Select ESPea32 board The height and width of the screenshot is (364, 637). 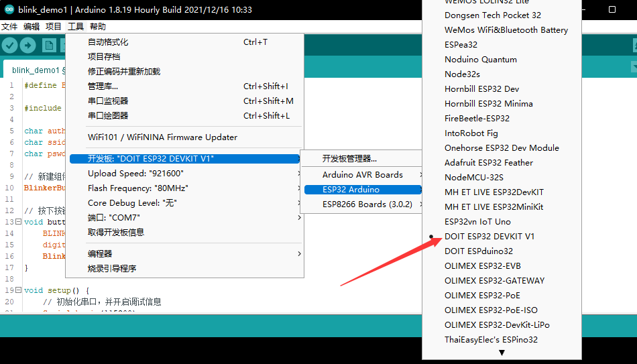(502, 45)
